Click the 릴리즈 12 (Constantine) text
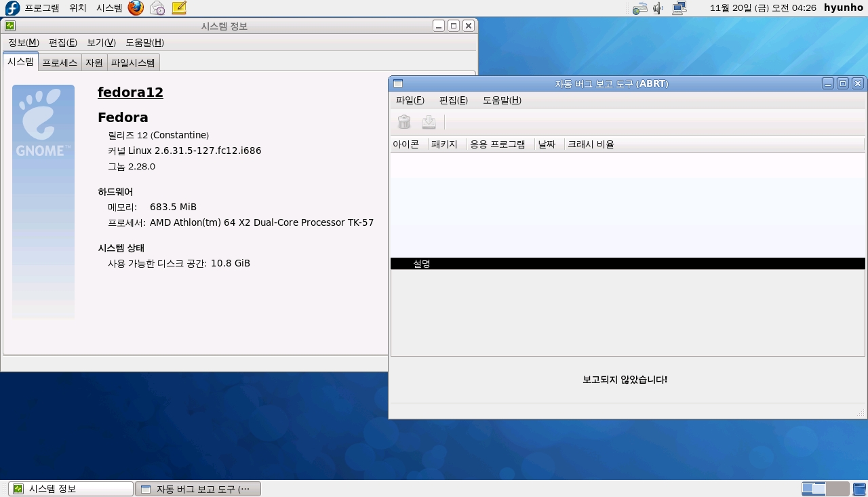 [x=159, y=135]
